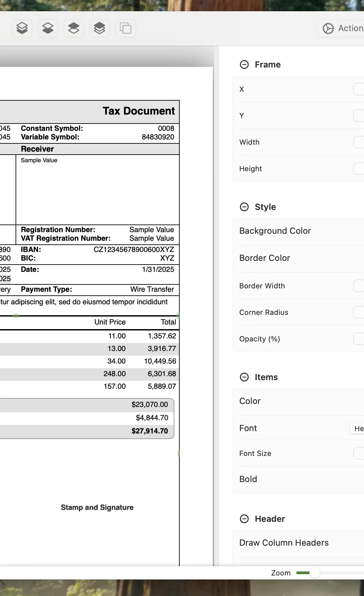
Task: Click the X position input field
Action: coord(359,89)
